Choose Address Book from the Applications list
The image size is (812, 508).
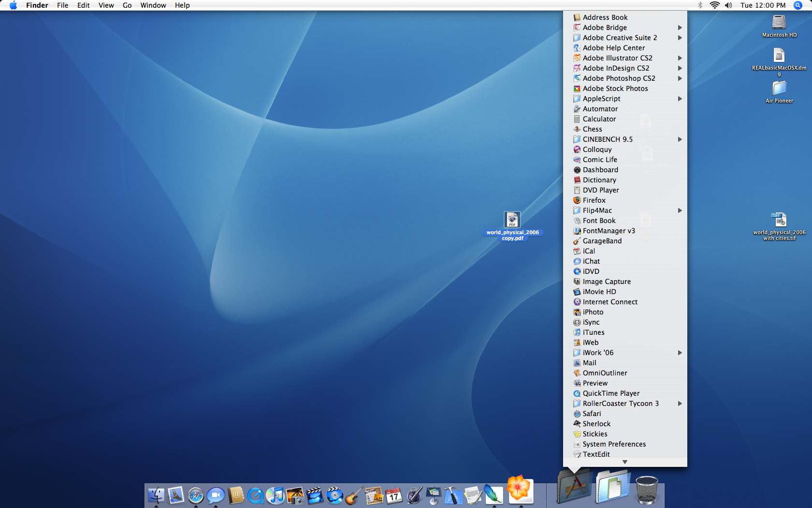pyautogui.click(x=625, y=17)
